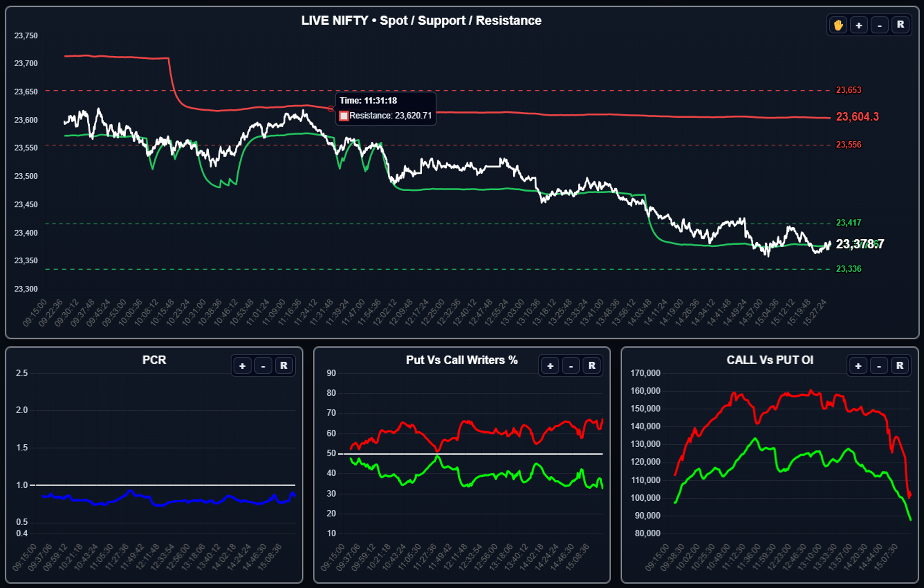The image size is (924, 588).
Task: Click the LIVE NIFTY chart title
Action: pyautogui.click(x=421, y=21)
